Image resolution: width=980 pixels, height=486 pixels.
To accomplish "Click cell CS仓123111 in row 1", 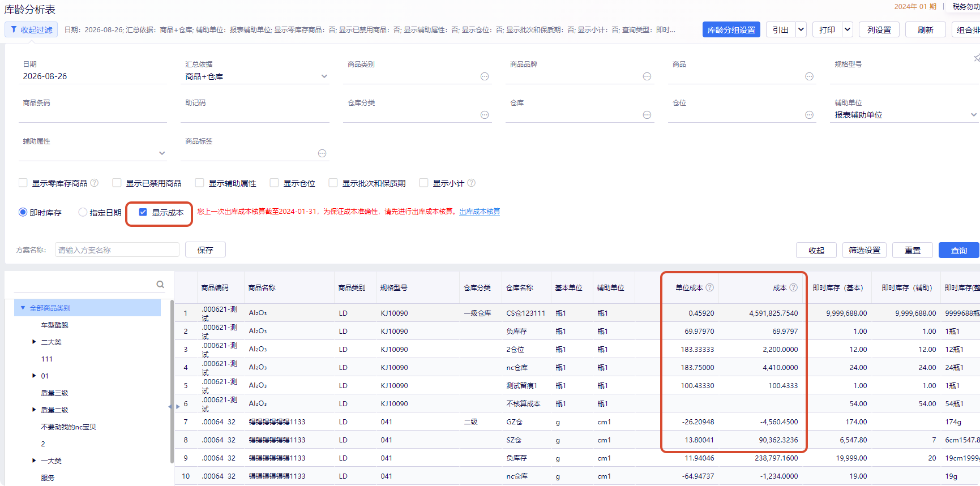I will (x=526, y=313).
